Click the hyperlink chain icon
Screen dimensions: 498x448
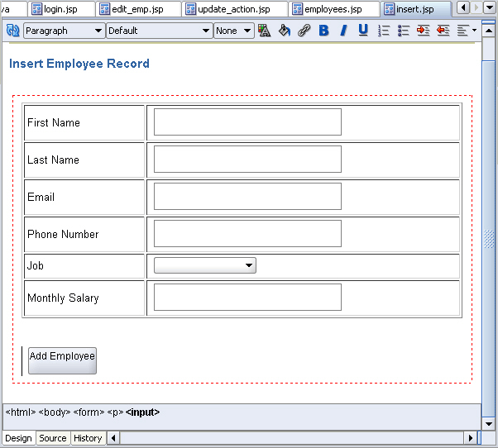[x=304, y=31]
